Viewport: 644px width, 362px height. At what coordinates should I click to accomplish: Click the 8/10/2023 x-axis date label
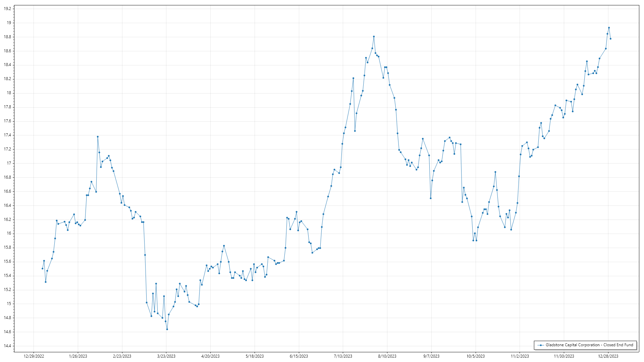pos(387,356)
